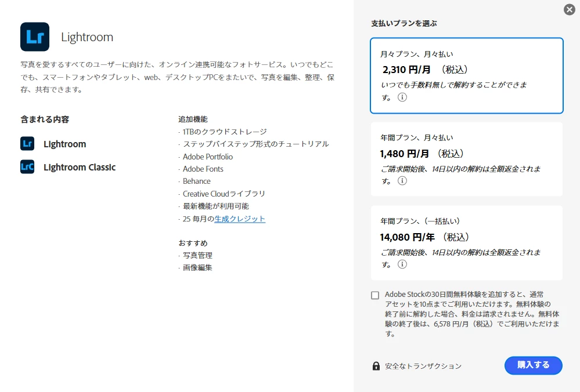
Task: Click 'Adobe Fonts' feature text
Action: point(203,169)
